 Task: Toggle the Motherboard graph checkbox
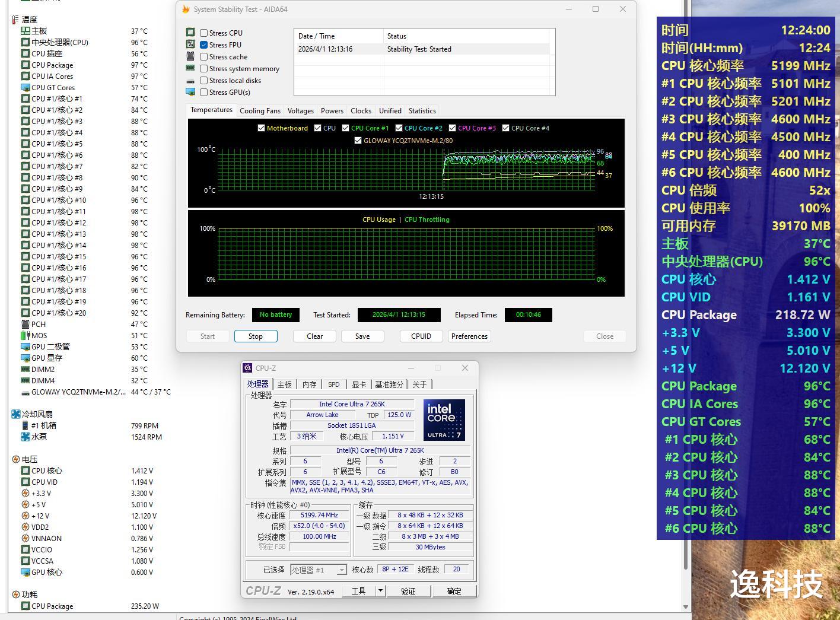[x=261, y=128]
